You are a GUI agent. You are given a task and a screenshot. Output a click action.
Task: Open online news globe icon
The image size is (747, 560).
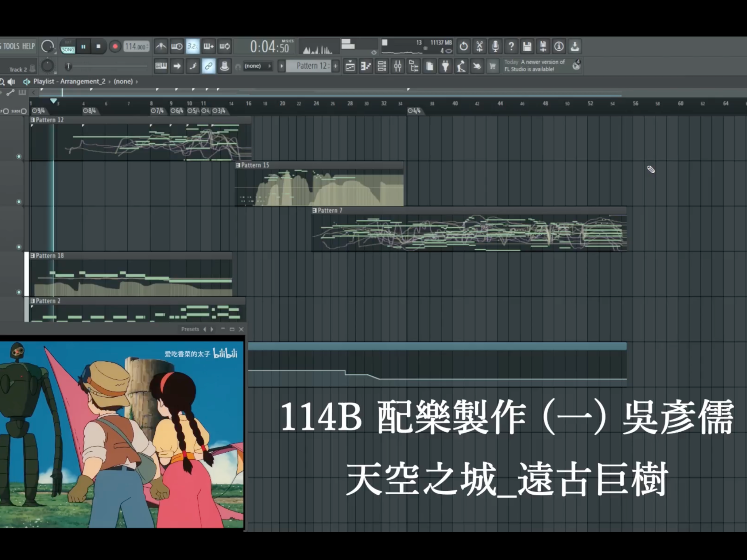coord(576,65)
